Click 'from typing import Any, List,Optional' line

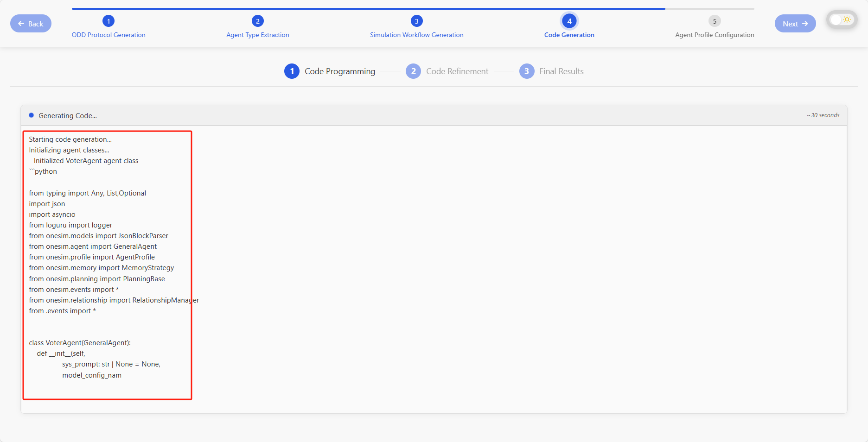(x=88, y=193)
